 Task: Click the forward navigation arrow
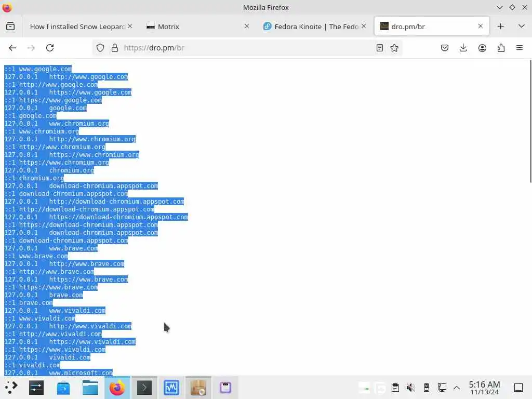pos(31,48)
